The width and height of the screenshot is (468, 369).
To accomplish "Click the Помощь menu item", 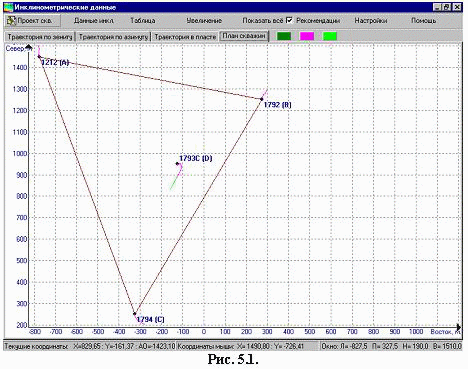I will pyautogui.click(x=423, y=21).
